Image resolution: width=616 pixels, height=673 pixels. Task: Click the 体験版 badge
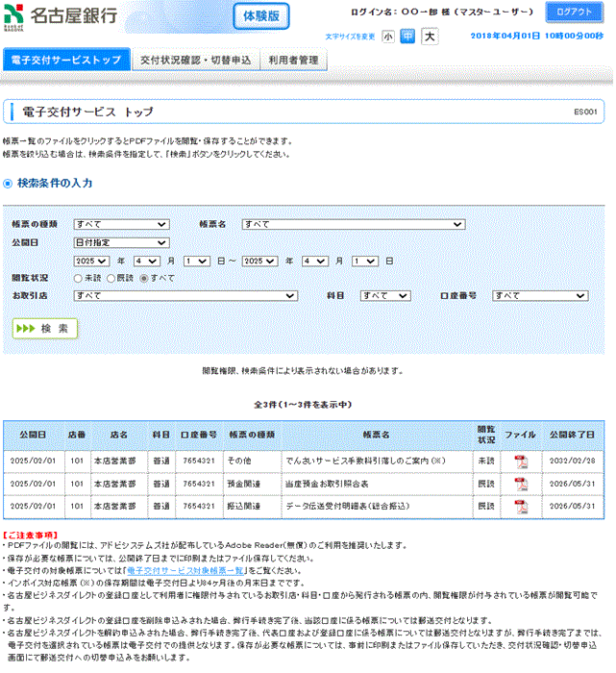[261, 16]
